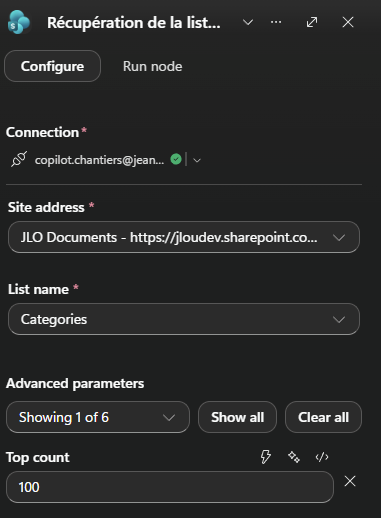Click the sparkle AI icon above Top count
Image resolution: width=381 pixels, height=518 pixels.
click(x=294, y=457)
